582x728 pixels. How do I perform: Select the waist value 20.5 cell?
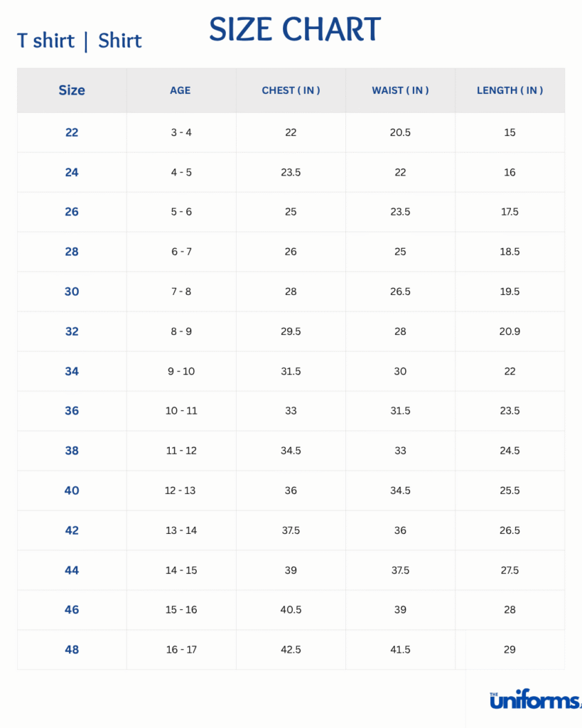coord(400,132)
